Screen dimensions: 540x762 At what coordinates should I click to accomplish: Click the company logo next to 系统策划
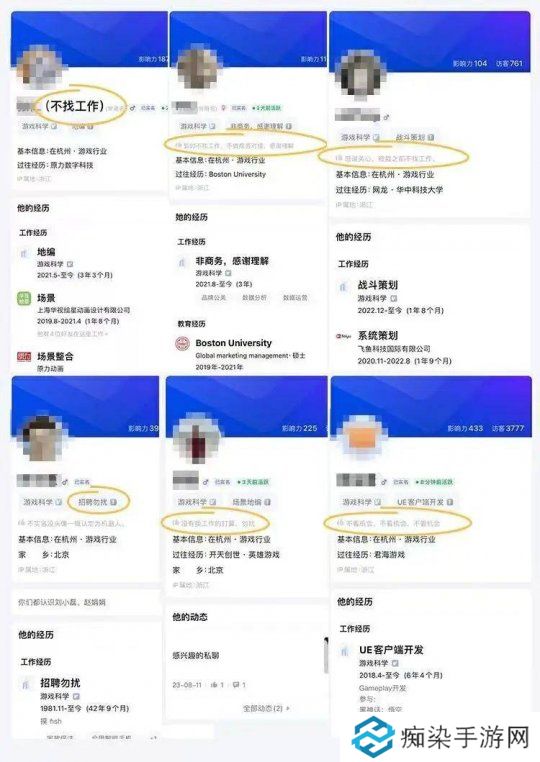pyautogui.click(x=343, y=336)
